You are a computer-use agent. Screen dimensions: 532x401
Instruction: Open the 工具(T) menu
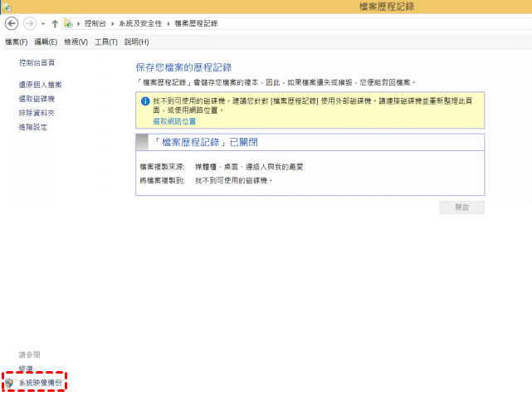[106, 42]
